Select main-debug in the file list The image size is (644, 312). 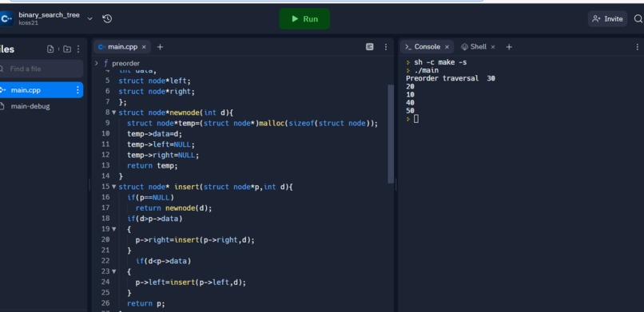[30, 106]
